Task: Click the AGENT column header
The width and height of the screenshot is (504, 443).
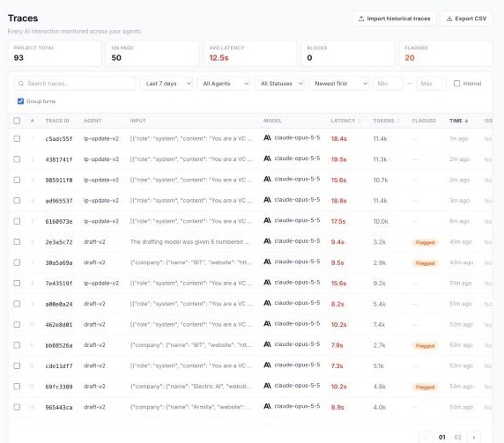Action: (93, 121)
